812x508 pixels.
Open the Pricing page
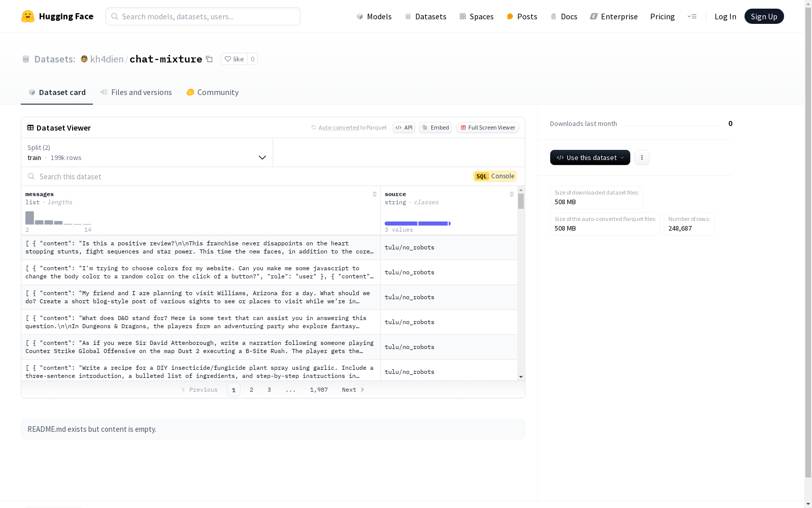[662, 16]
